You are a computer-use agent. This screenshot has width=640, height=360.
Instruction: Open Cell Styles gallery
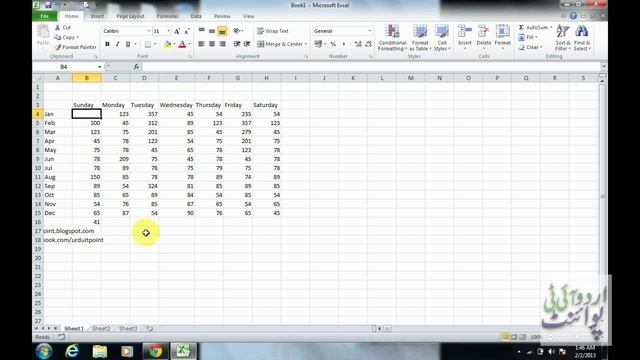442,38
